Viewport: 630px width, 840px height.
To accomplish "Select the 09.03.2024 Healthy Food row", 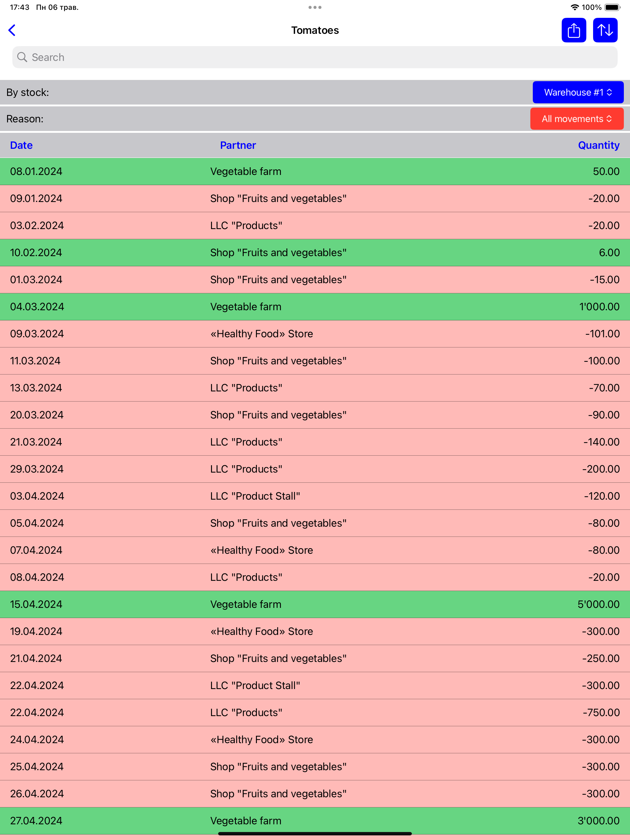I will [315, 334].
